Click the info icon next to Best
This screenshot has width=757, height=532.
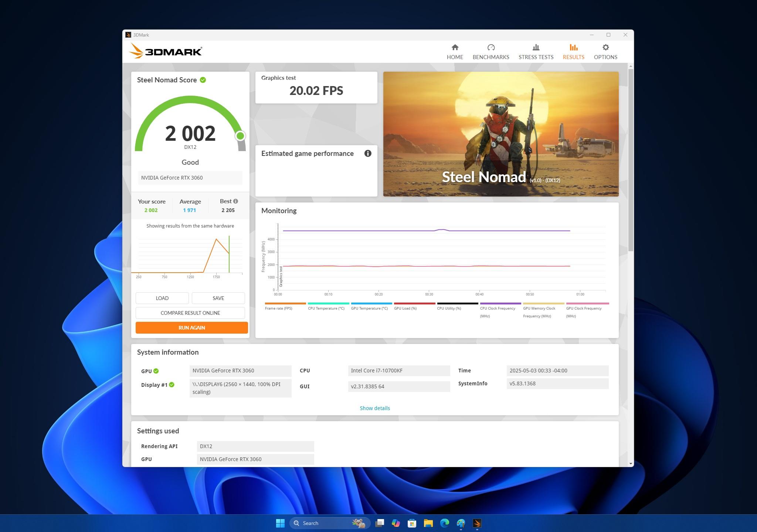tap(236, 201)
